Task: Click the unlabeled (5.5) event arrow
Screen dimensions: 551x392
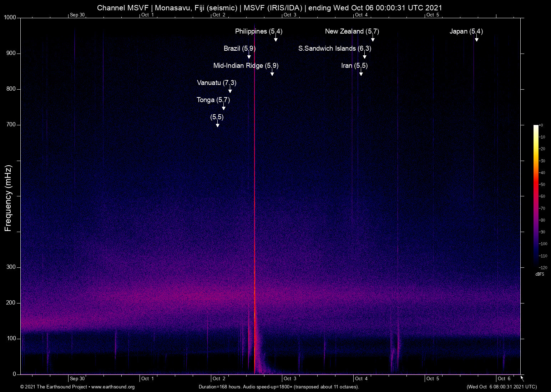Action: (218, 124)
